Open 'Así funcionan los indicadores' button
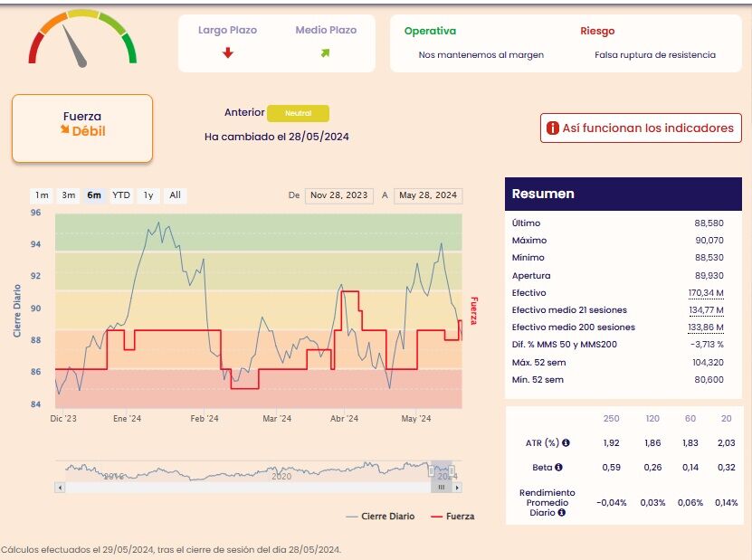 (641, 128)
